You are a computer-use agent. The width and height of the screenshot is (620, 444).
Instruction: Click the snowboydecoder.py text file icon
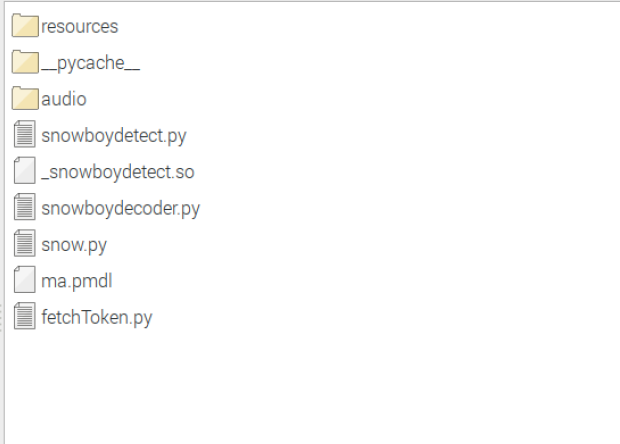[x=25, y=207]
